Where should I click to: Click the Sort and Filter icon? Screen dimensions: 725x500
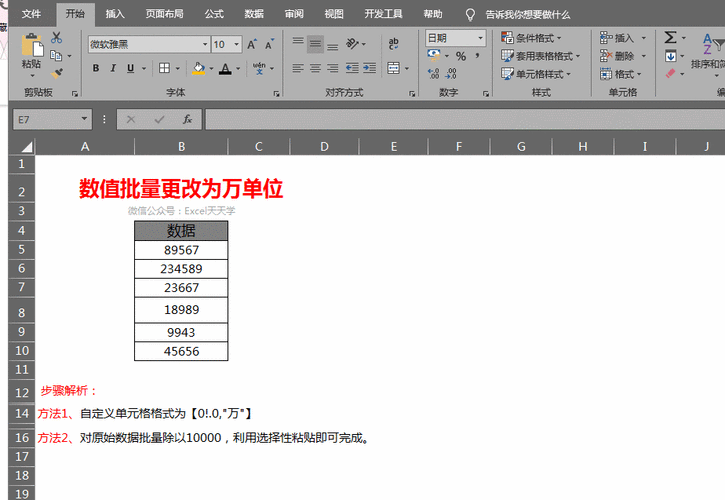click(711, 44)
